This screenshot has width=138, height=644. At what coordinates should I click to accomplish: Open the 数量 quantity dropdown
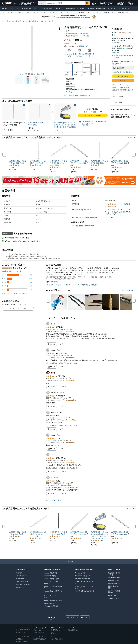123,68
